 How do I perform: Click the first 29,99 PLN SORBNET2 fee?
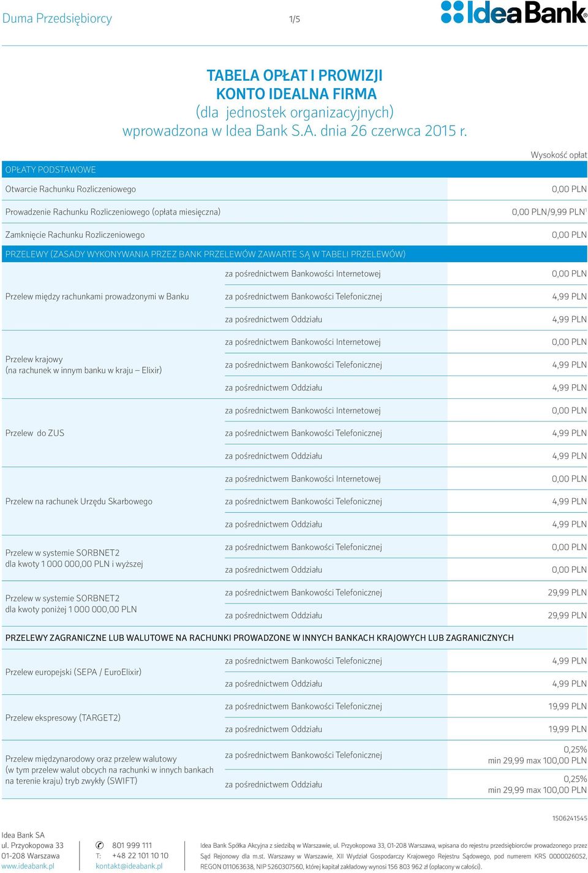tap(567, 593)
